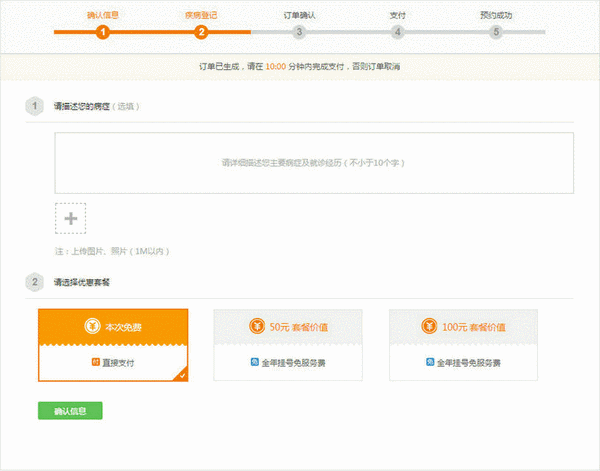Click the section number 1 hexagon badge
The width and height of the screenshot is (600, 471).
[x=34, y=106]
